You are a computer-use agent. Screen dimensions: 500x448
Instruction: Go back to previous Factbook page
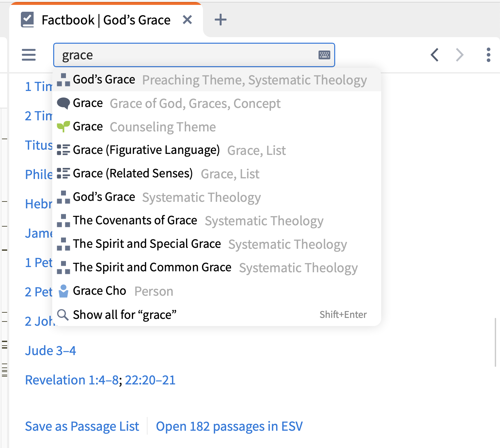[x=434, y=55]
